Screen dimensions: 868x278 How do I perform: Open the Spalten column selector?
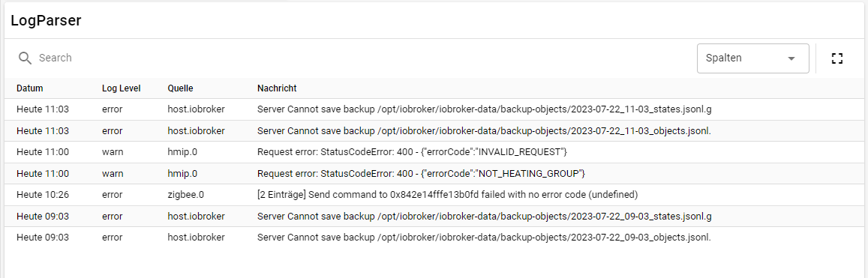click(753, 58)
